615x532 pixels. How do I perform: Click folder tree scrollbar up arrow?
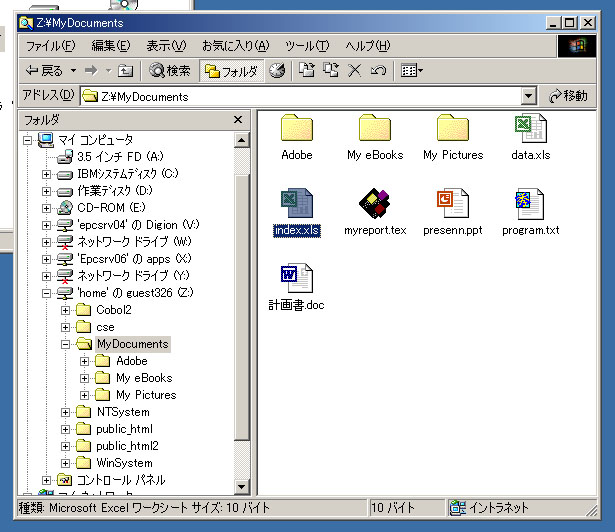click(242, 140)
